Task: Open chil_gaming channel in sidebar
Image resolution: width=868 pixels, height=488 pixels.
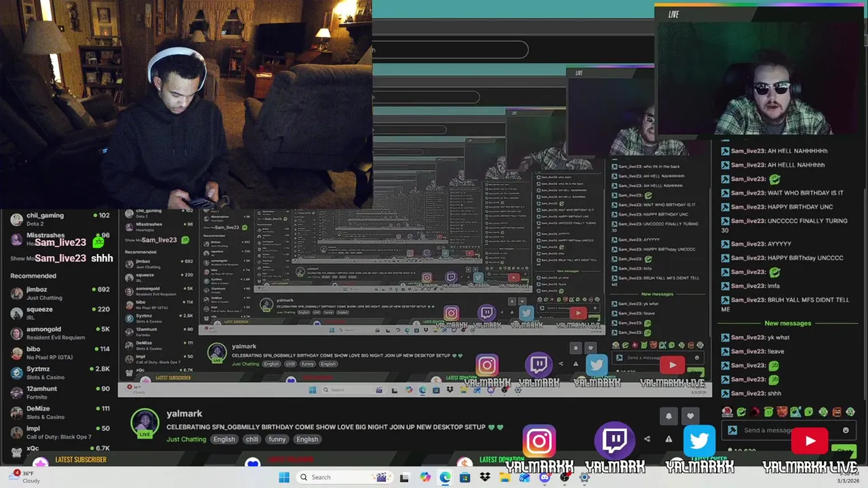Action: tap(60, 219)
